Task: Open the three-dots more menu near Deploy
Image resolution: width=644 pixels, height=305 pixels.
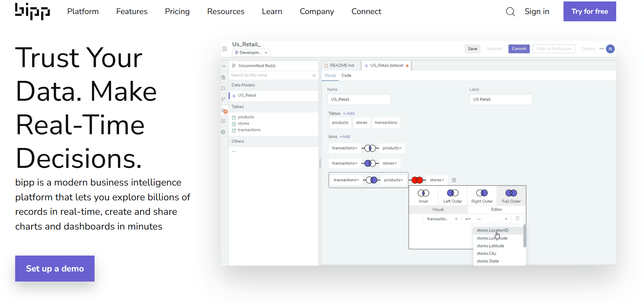Action: coord(601,49)
